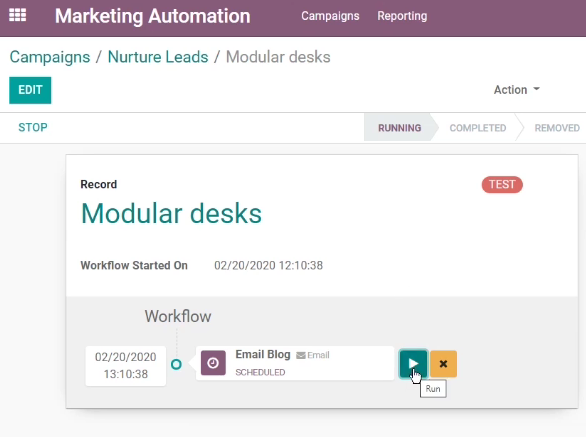Cancel the scheduled Email Blog activity

[443, 363]
